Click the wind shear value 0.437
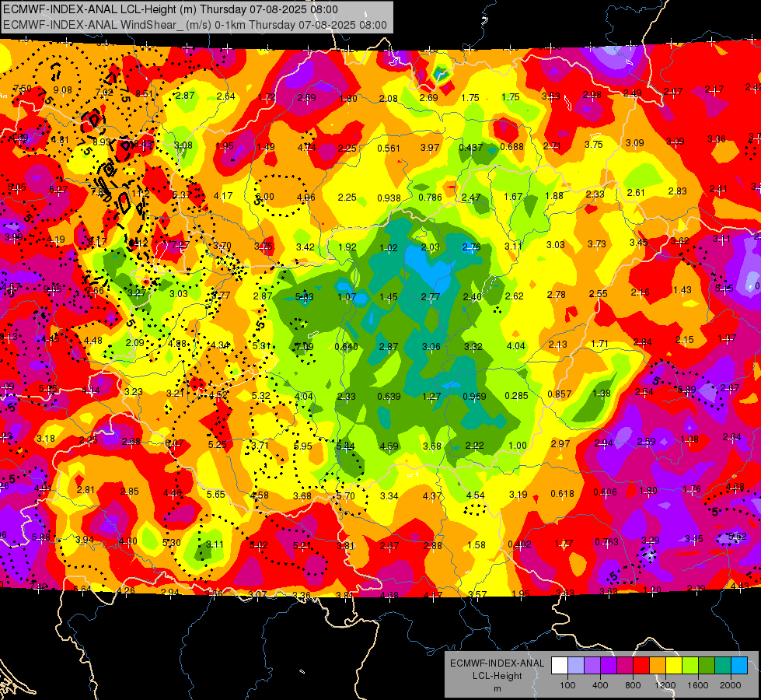 [x=471, y=147]
